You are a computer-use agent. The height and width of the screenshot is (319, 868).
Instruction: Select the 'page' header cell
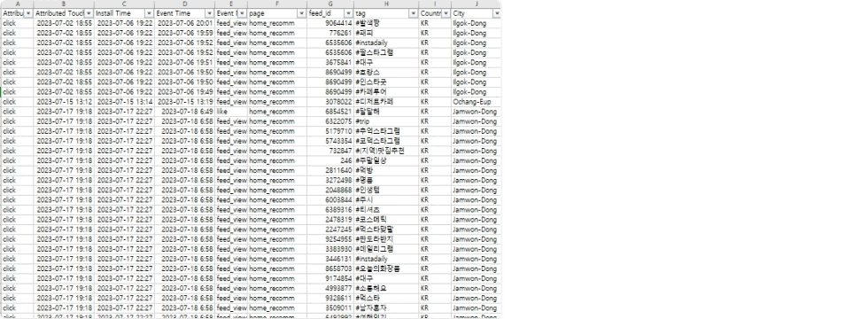pos(276,12)
